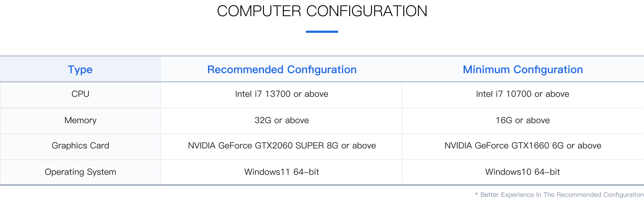This screenshot has width=644, height=199.
Task: Click the word NVIDIA in the minimum column
Action: point(458,145)
